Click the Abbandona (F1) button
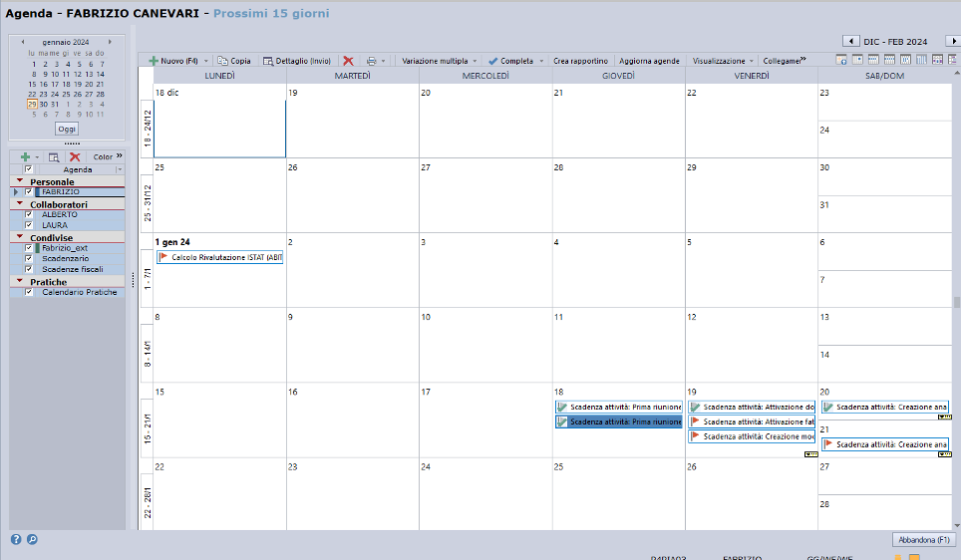 point(923,539)
